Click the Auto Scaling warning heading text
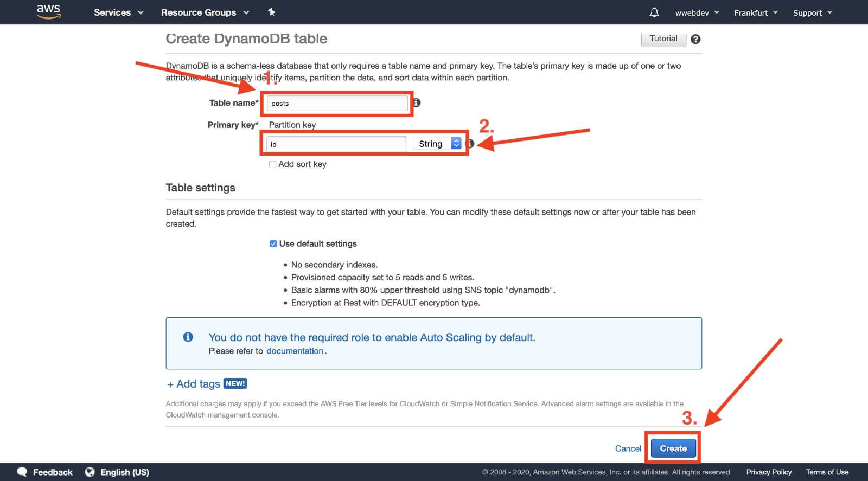The height and width of the screenshot is (481, 868). [372, 337]
